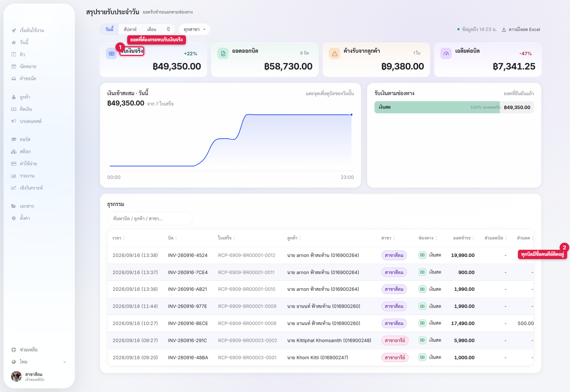Open บรอดแคสต์ megaphone icon in sidebar
This screenshot has width=570, height=392.
tap(14, 122)
